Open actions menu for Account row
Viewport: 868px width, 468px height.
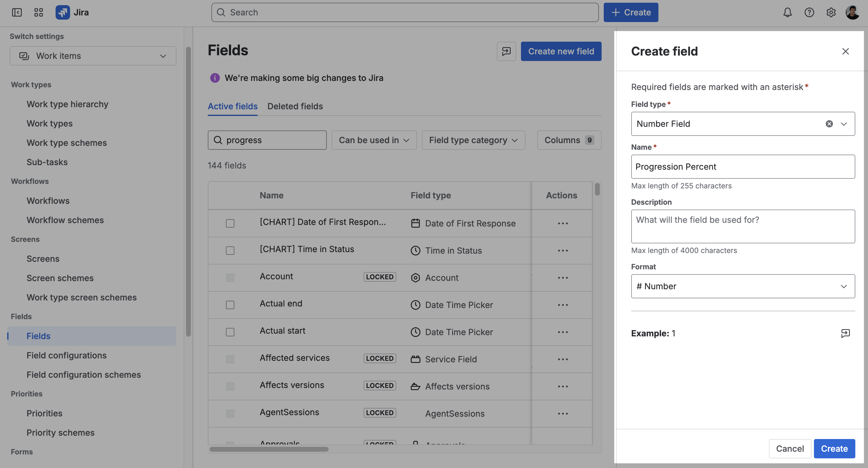562,278
